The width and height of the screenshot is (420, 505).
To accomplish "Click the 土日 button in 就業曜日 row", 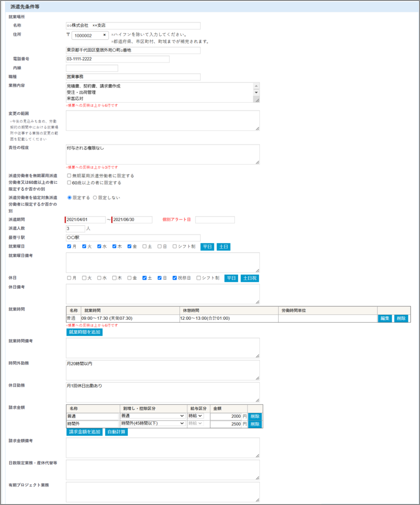I will point(223,247).
